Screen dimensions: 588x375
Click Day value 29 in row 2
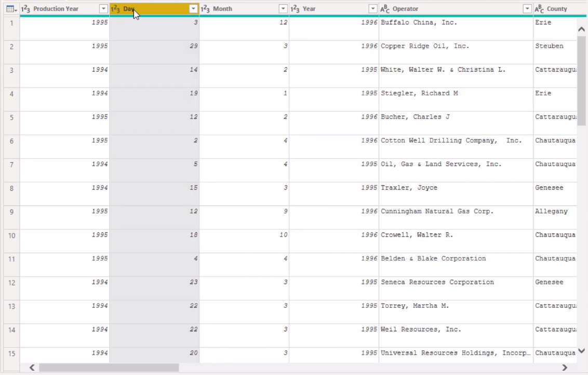point(154,52)
